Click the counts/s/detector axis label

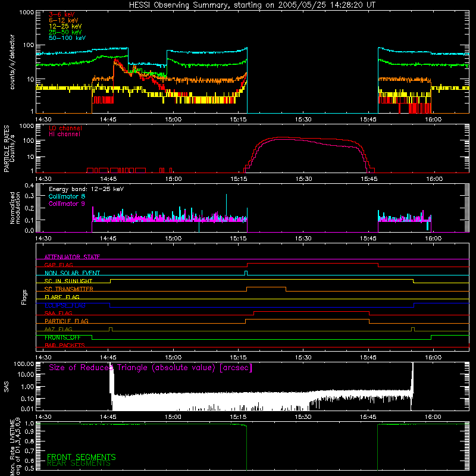[12, 62]
